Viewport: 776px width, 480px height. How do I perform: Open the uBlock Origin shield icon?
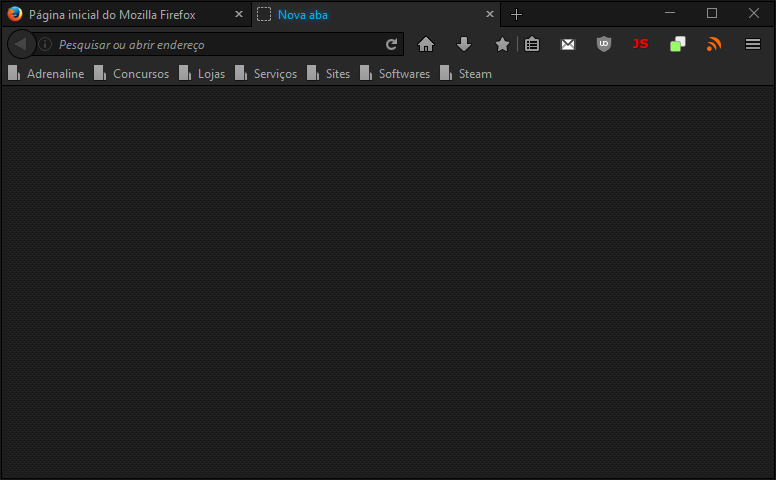click(604, 45)
